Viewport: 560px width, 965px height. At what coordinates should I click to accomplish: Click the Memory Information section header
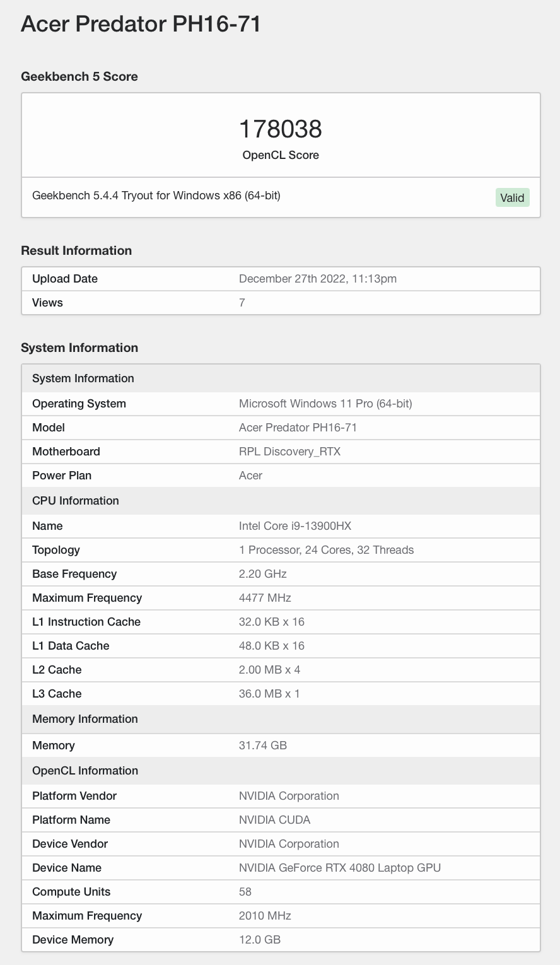tap(85, 719)
